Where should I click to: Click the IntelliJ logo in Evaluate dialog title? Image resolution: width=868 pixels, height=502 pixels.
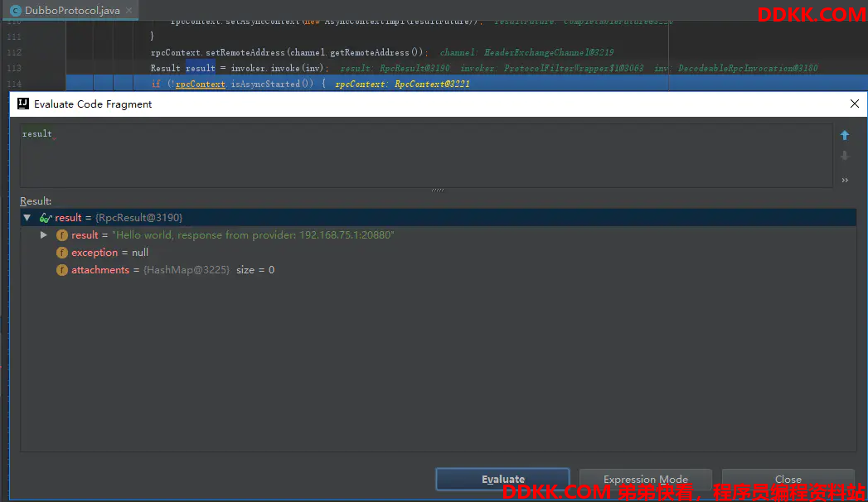click(x=23, y=104)
